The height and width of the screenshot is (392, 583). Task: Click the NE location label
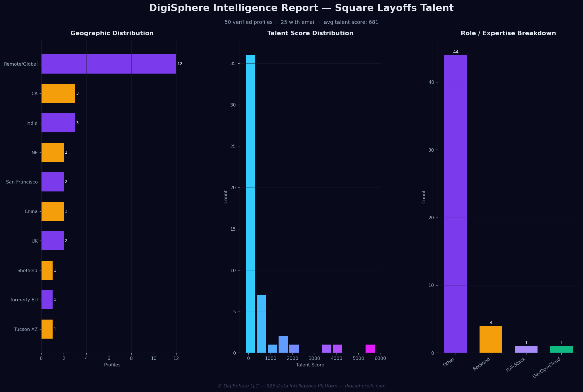[34, 153]
